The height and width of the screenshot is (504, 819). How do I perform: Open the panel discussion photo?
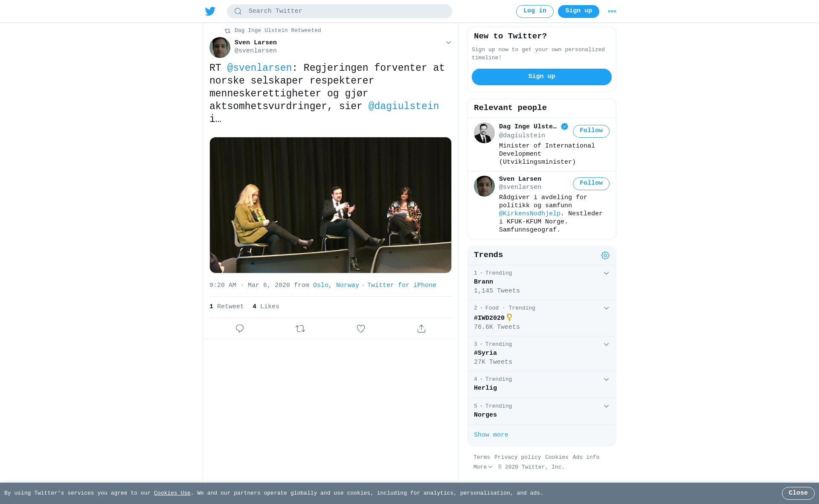pyautogui.click(x=331, y=205)
